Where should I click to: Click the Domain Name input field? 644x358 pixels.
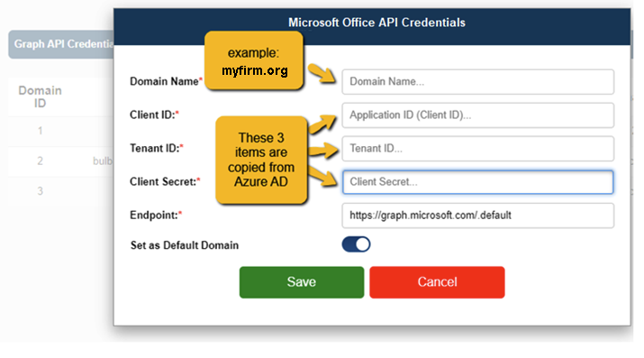tap(477, 81)
